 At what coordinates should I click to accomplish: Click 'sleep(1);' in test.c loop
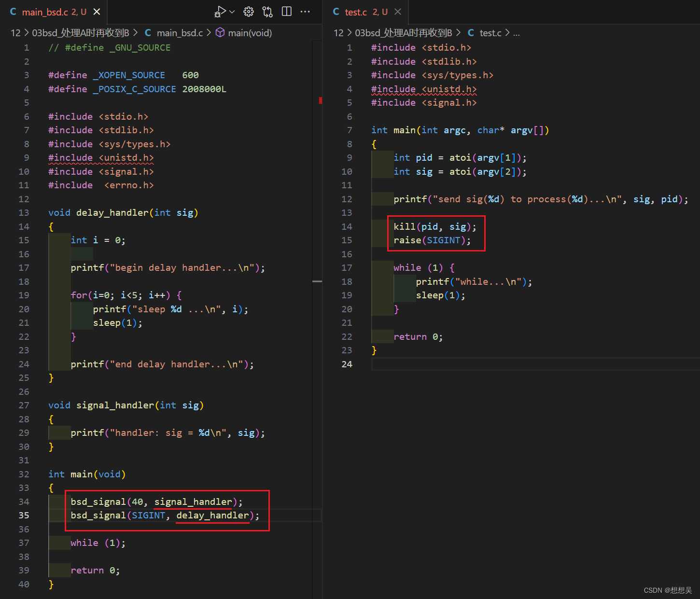441,295
